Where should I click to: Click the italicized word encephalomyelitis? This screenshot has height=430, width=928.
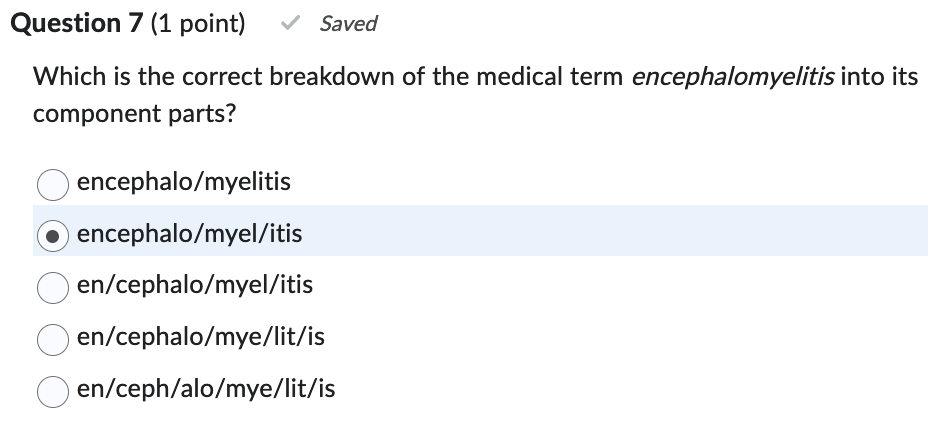tap(733, 77)
